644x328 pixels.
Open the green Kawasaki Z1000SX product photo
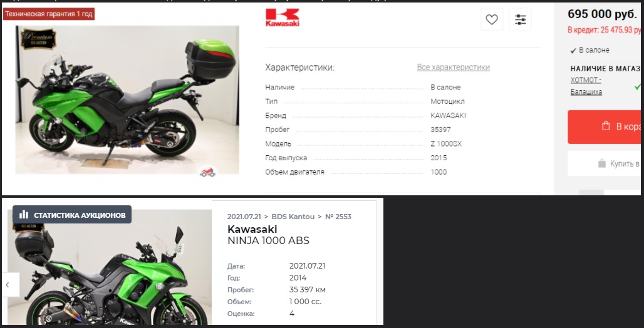(127, 100)
